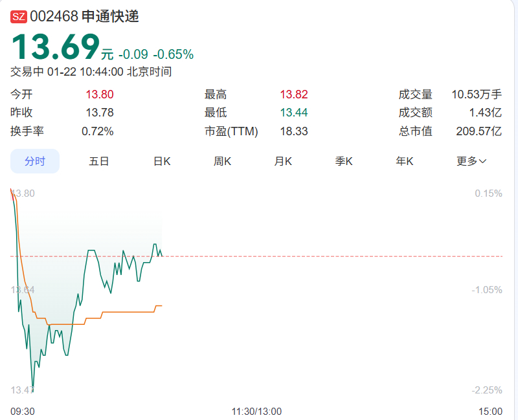Screen dimensions: 518x420
Task: Click the 市盈(TTM) label
Action: coord(231,131)
